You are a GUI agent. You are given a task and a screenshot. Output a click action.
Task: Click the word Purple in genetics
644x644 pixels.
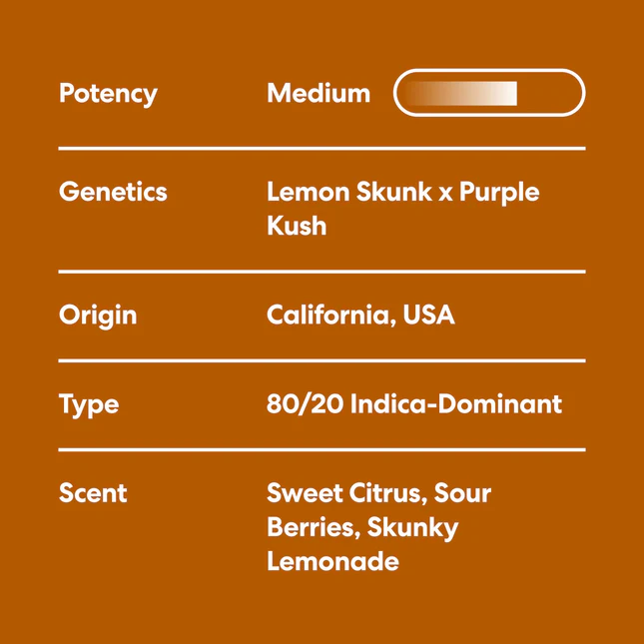tap(499, 192)
